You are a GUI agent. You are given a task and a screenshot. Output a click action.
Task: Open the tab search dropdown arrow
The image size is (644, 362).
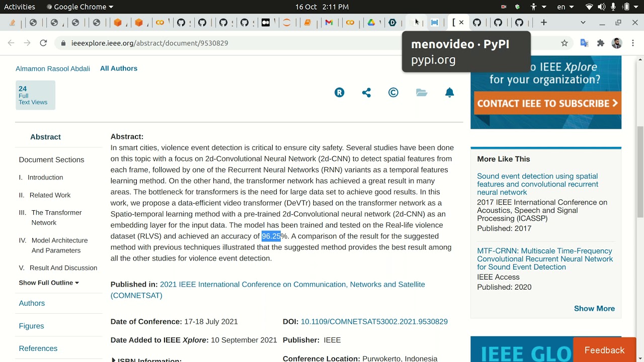[583, 23]
